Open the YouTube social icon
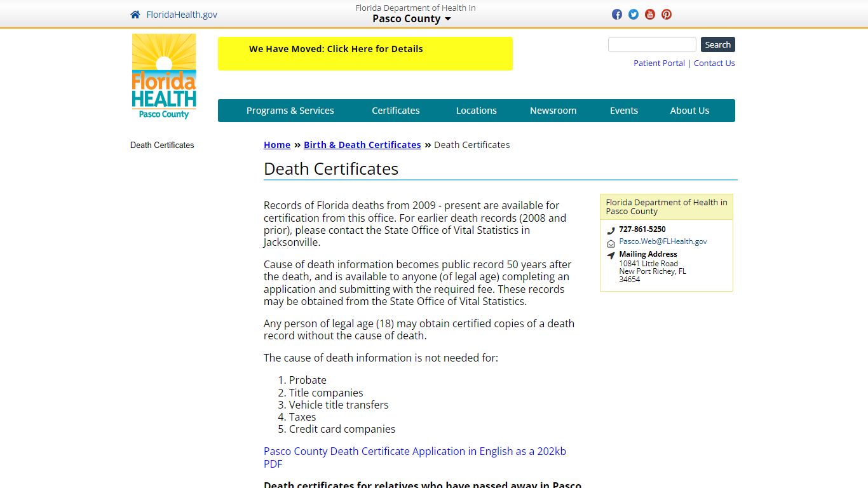 650,15
